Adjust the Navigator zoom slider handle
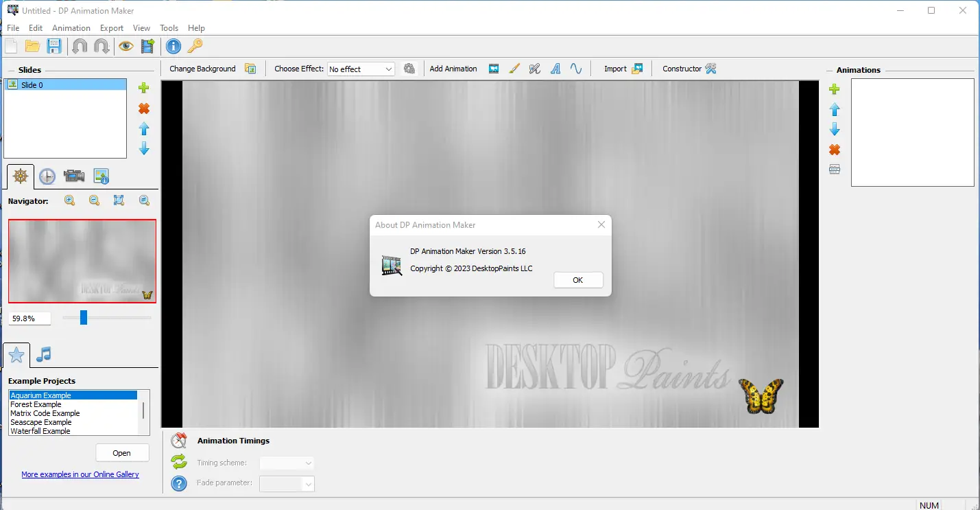The height and width of the screenshot is (510, 980). (x=84, y=317)
